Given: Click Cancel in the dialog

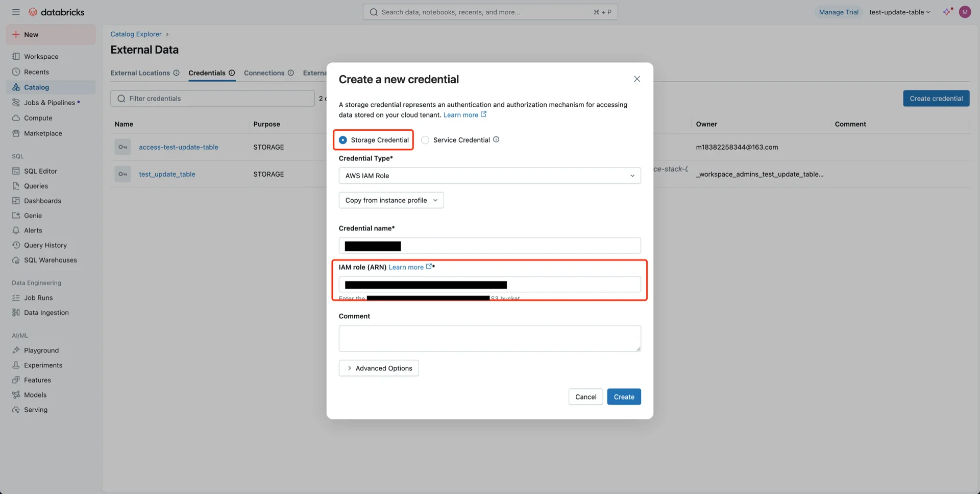Looking at the screenshot, I should pyautogui.click(x=585, y=397).
